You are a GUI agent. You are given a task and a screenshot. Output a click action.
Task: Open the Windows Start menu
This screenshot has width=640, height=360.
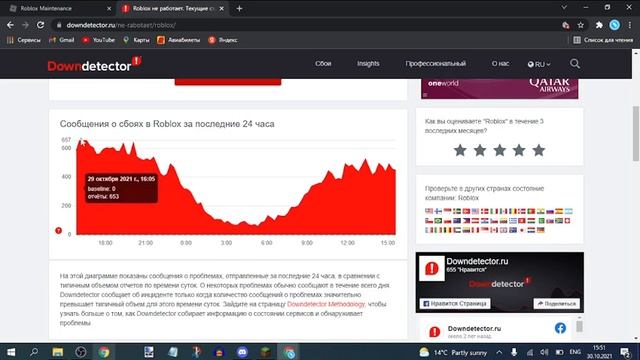click(11, 352)
